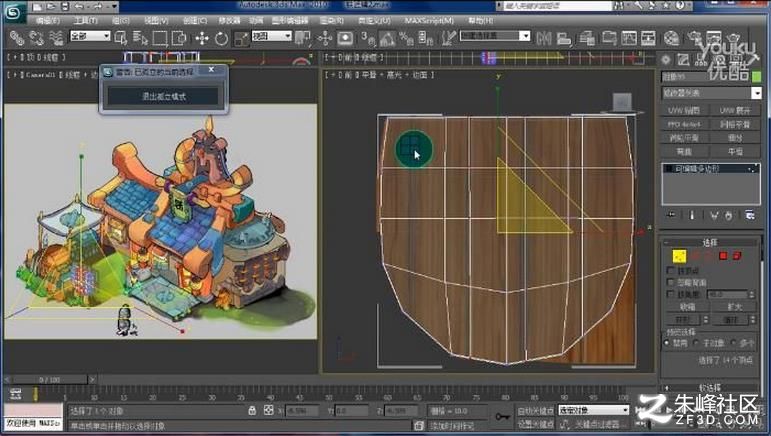The height and width of the screenshot is (436, 771).
Task: Click the UVW 贴图 modifier button
Action: click(x=684, y=111)
